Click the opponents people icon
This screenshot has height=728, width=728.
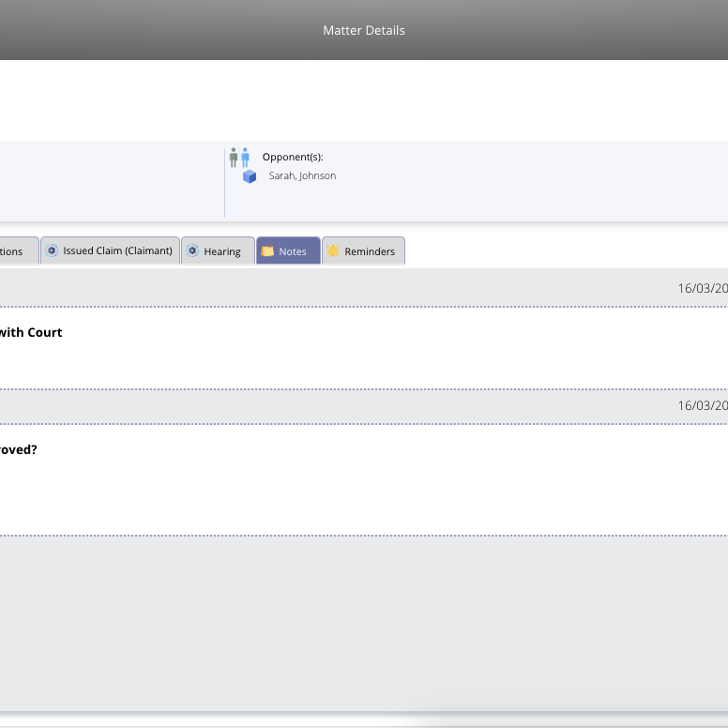point(239,158)
